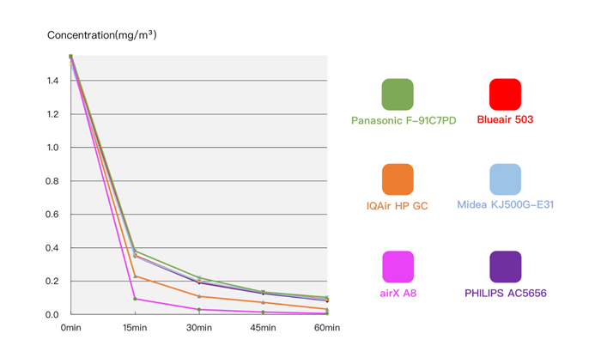Click the green Panasonic legend swatch
Screen dimensions: 601x364
[398, 94]
